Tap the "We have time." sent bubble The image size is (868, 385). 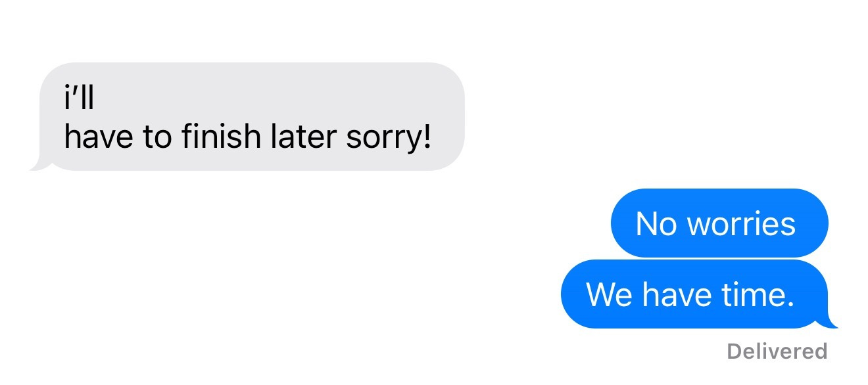click(696, 294)
